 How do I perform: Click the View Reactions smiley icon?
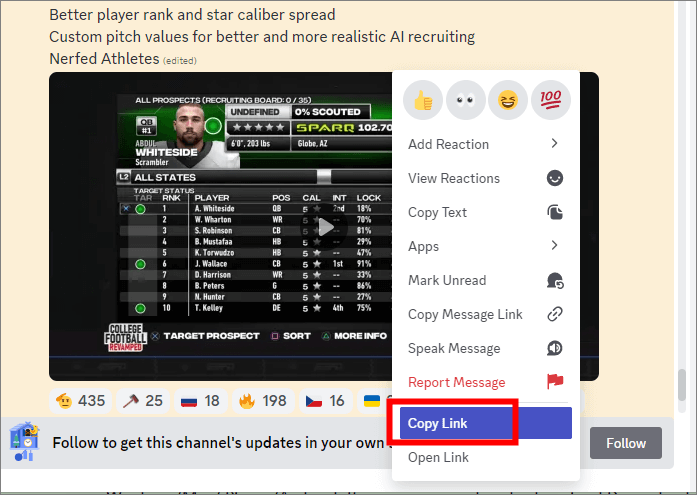pyautogui.click(x=555, y=178)
